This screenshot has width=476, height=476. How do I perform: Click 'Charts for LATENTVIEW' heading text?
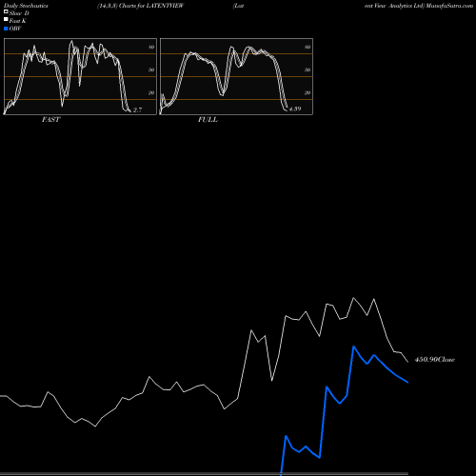151,6
